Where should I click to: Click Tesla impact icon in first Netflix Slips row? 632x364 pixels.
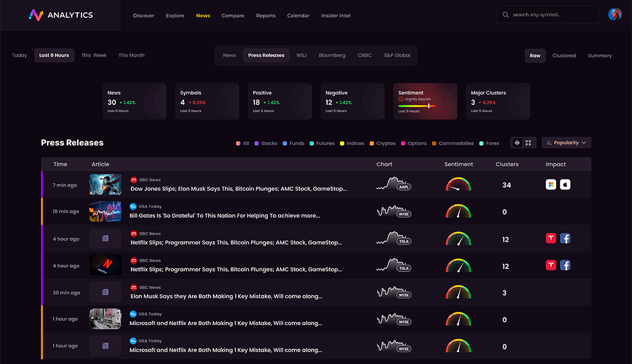tap(551, 238)
